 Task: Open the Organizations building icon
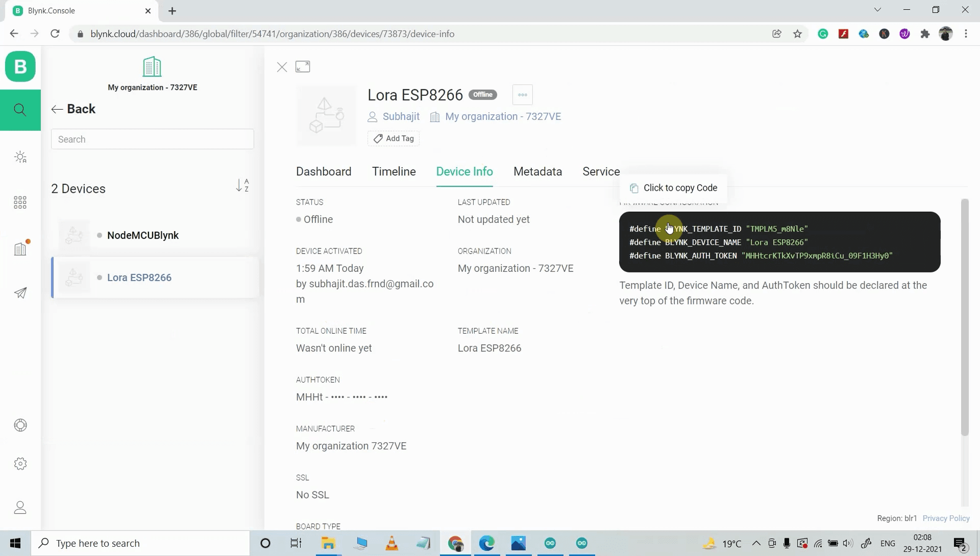[x=20, y=248]
